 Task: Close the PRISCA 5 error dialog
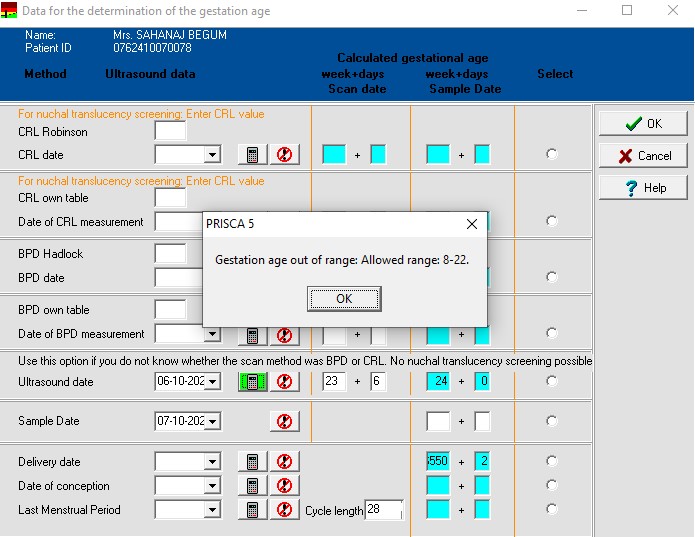pos(472,224)
